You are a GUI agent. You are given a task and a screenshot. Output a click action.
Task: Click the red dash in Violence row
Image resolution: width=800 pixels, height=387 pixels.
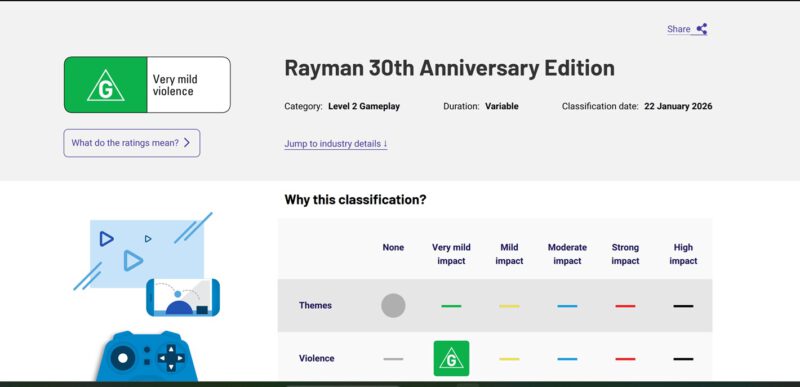pos(626,359)
